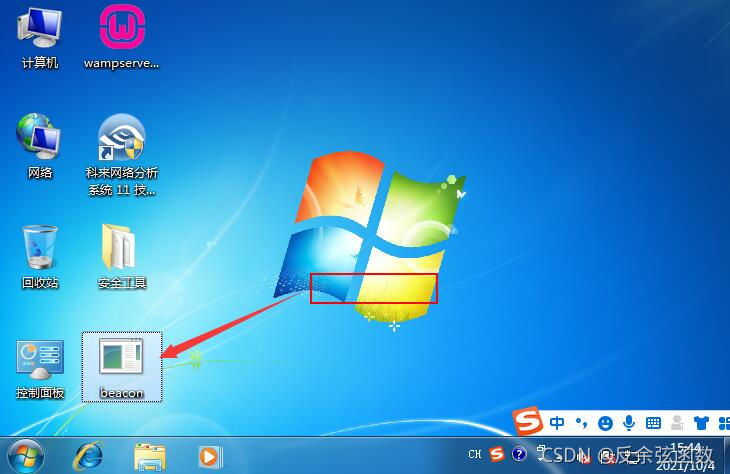730x474 pixels.
Task: Open Windows Explorer from the taskbar
Action: [149, 456]
